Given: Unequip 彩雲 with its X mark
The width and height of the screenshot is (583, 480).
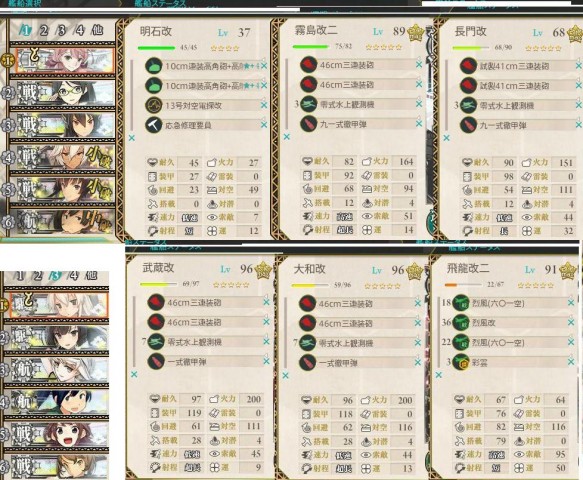Looking at the screenshot, I should coord(571,362).
